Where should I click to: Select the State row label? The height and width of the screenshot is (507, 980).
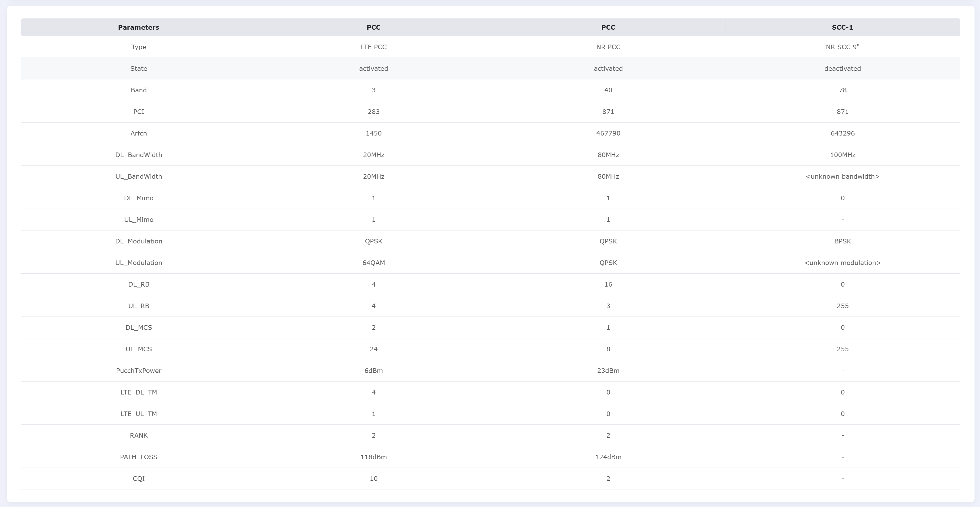tap(138, 68)
